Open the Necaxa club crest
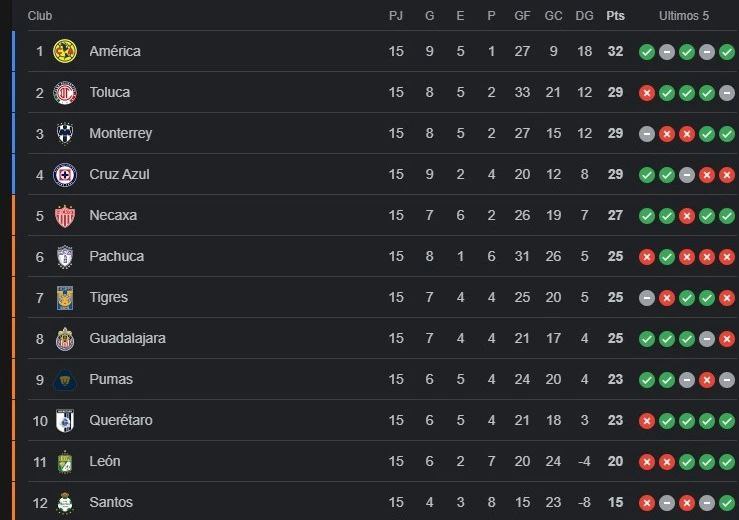This screenshot has width=739, height=520. tap(65, 215)
